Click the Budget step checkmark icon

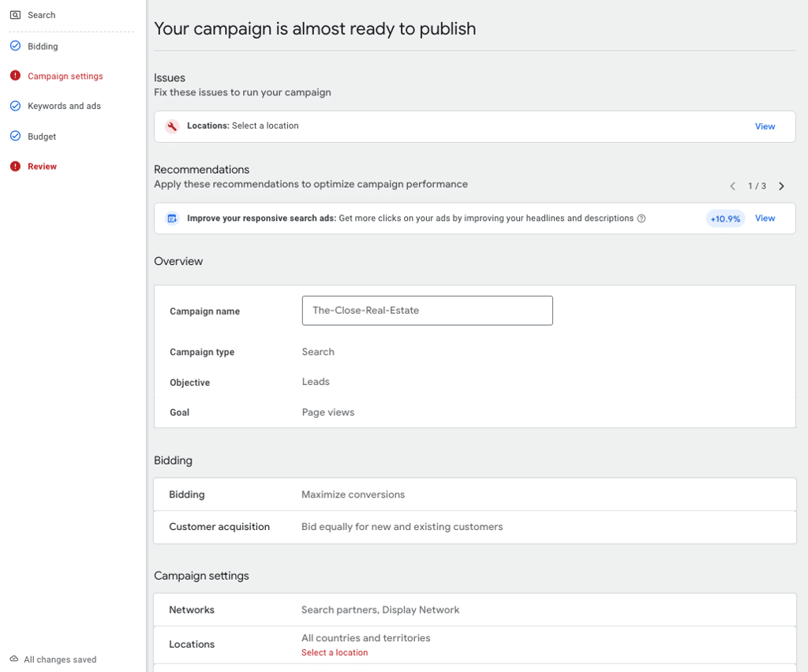pos(16,136)
